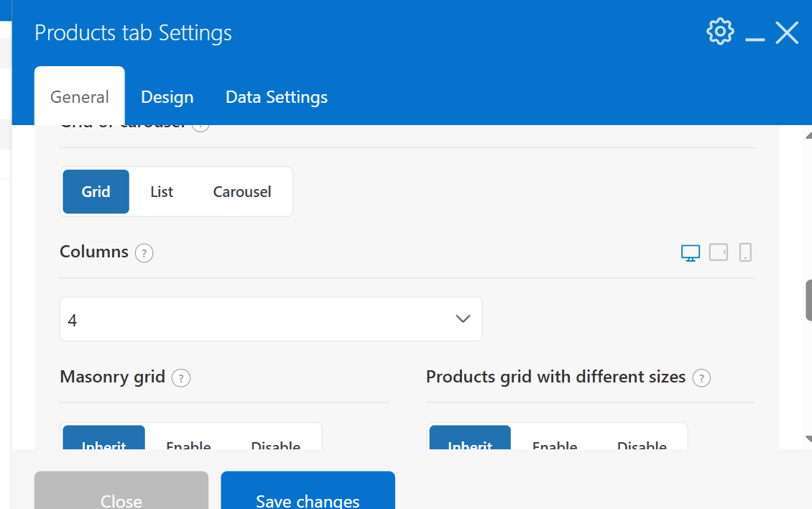This screenshot has width=812, height=509.
Task: Open the Columns dropdown showing 4
Action: pyautogui.click(x=271, y=319)
